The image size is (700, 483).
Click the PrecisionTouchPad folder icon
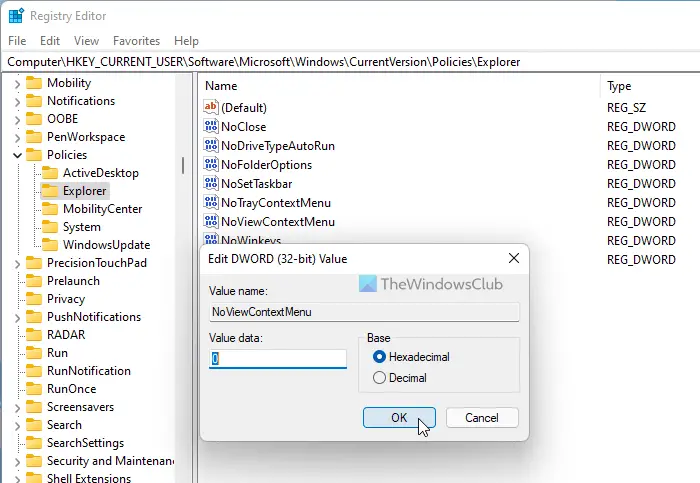pos(34,263)
